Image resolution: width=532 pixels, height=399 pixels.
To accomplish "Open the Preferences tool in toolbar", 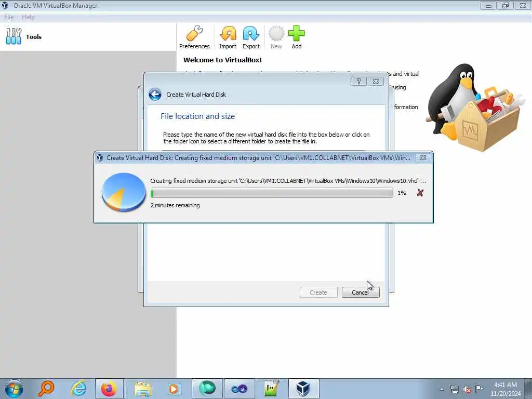I will [x=194, y=37].
